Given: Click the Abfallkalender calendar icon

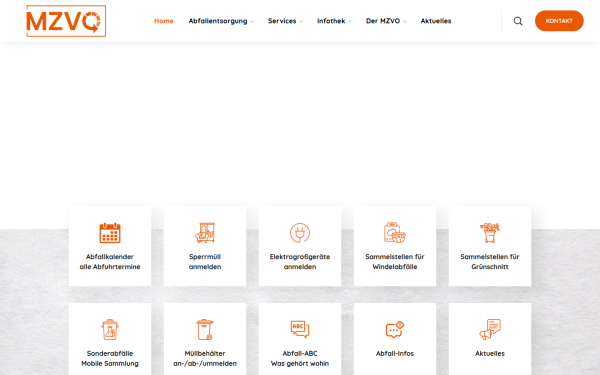Looking at the screenshot, I should 110,233.
